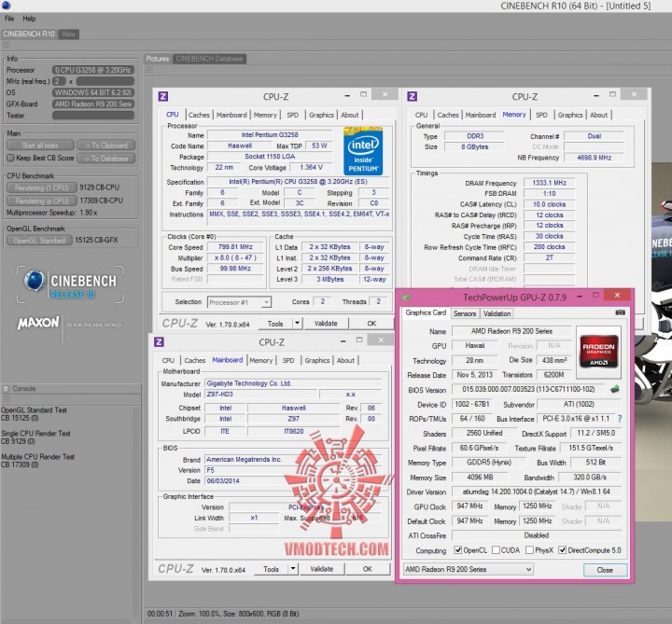Click the MHz real freq multiplier field
Viewport: 672px width, 624px height.
click(x=59, y=81)
